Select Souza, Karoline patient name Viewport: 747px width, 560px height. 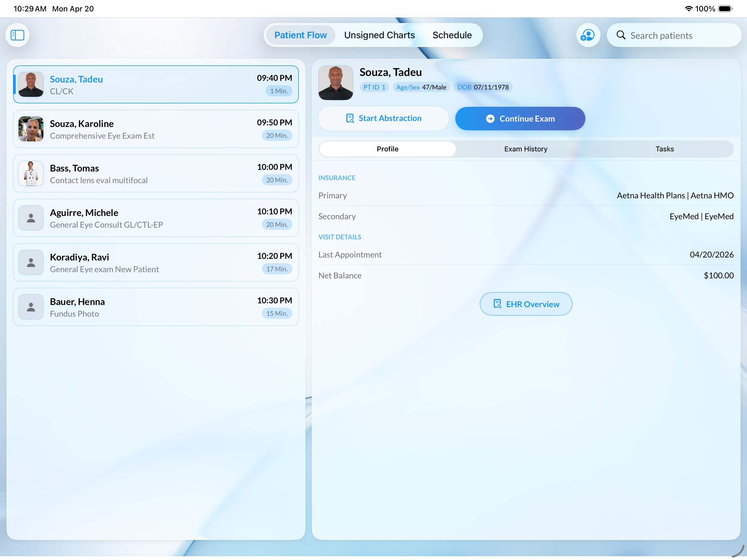82,123
